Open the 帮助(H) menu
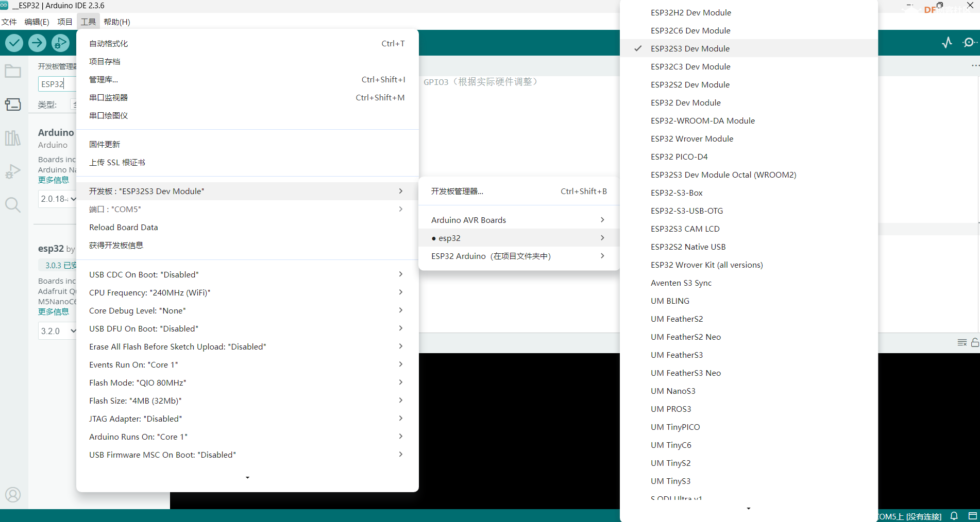Screen dimensions: 980x522 click(117, 22)
